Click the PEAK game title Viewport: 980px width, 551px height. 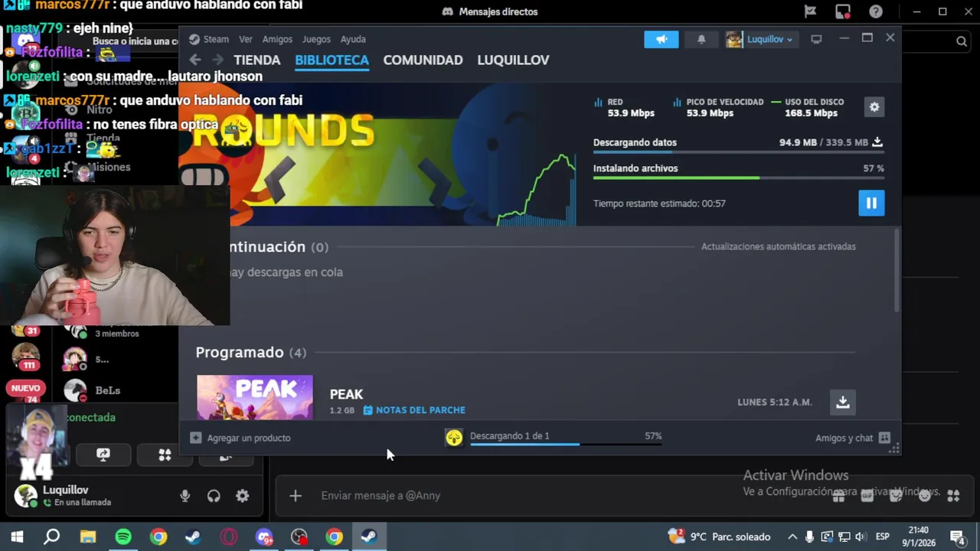346,394
